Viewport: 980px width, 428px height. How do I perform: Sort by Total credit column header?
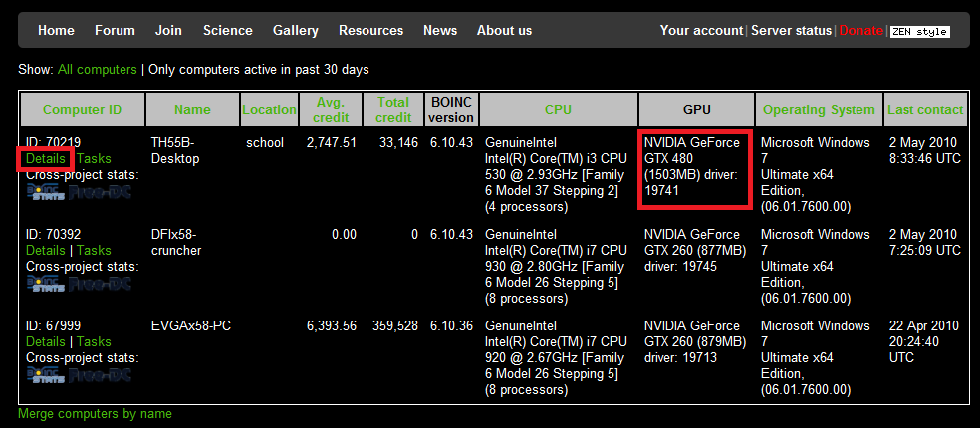click(x=393, y=109)
